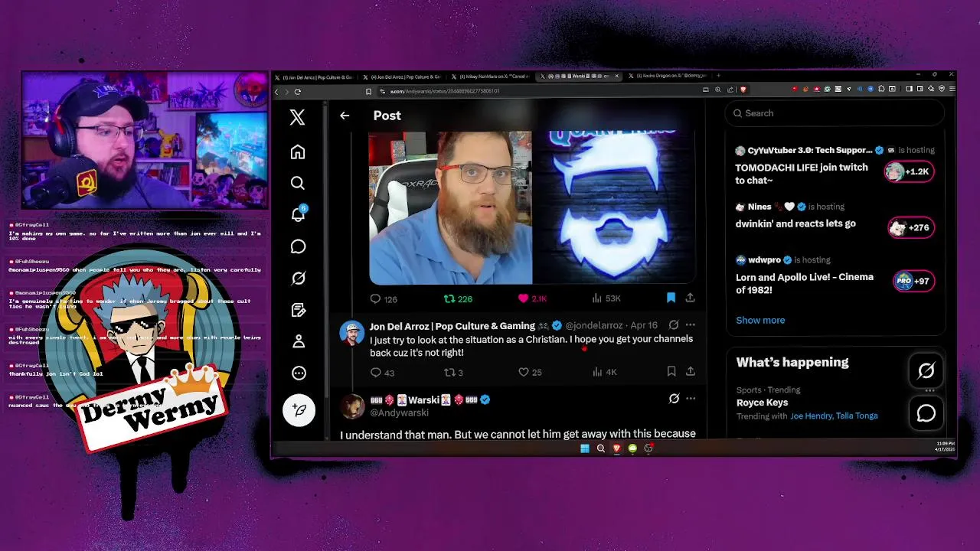Compose a new post with feather button
This screenshot has width=980, height=551.
tap(299, 410)
